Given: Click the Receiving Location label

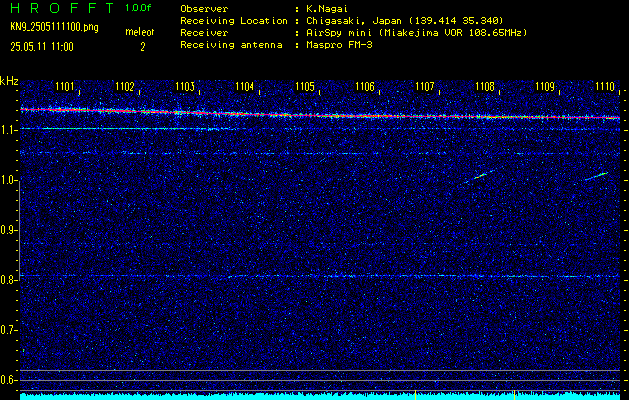Looking at the screenshot, I should tap(234, 21).
